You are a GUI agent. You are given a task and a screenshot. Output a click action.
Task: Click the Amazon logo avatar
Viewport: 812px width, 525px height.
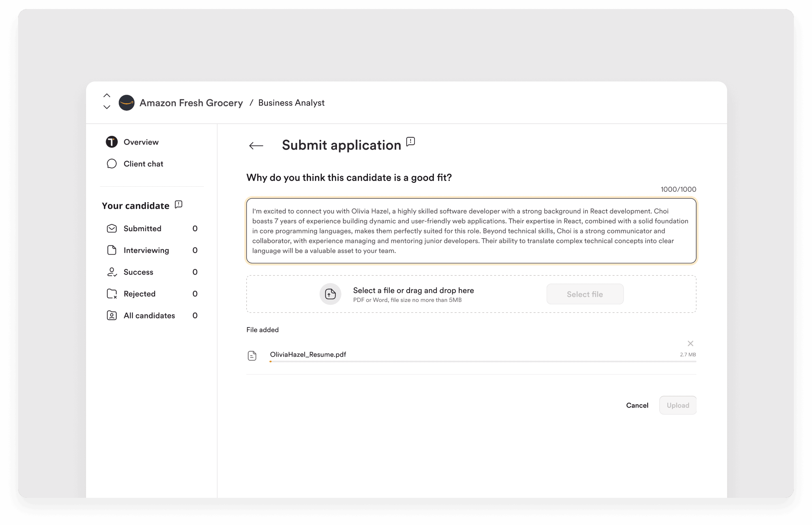pyautogui.click(x=127, y=103)
